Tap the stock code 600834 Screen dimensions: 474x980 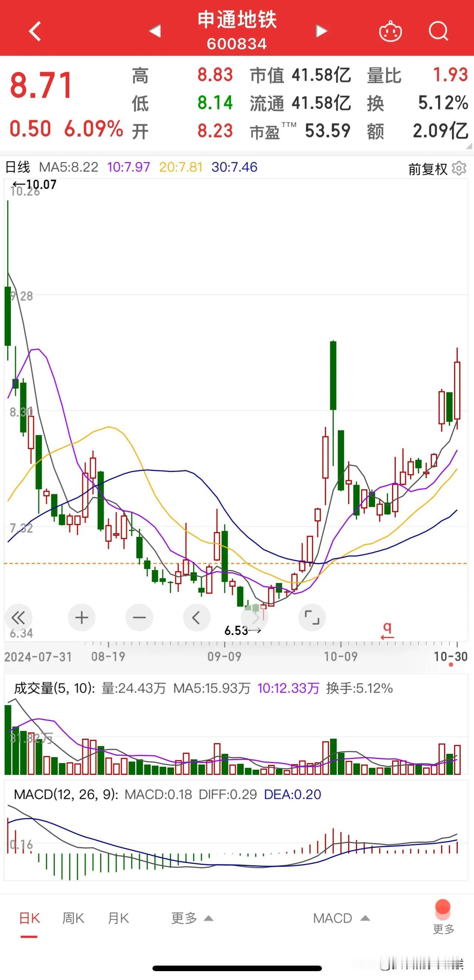pyautogui.click(x=237, y=44)
